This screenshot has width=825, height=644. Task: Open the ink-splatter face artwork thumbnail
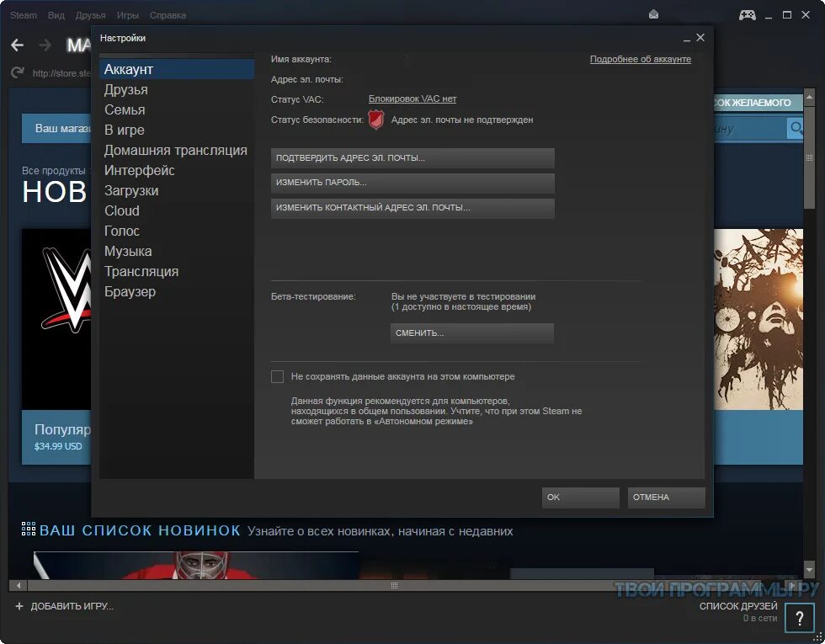point(758,319)
